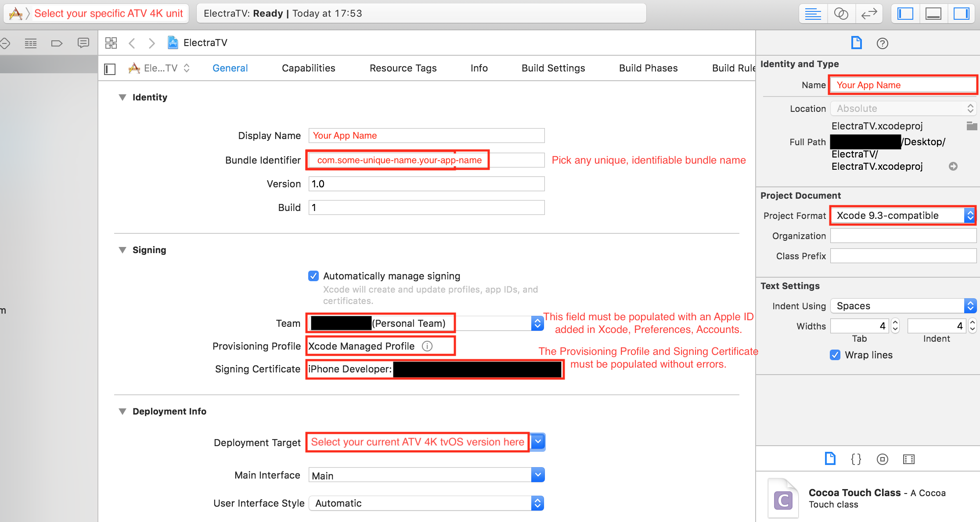
Task: Open the test navigator diamond icon
Action: pyautogui.click(x=5, y=43)
